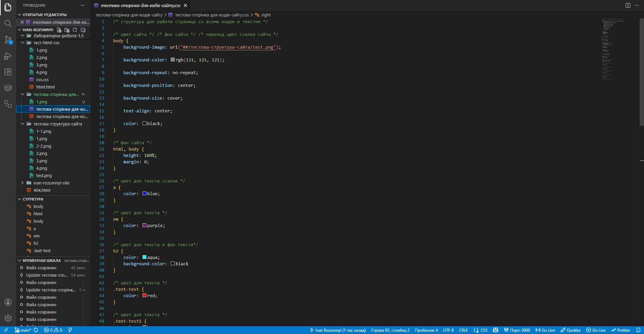Expand the ivan-rozumnyi-site folder
This screenshot has height=334, width=644.
22,183
